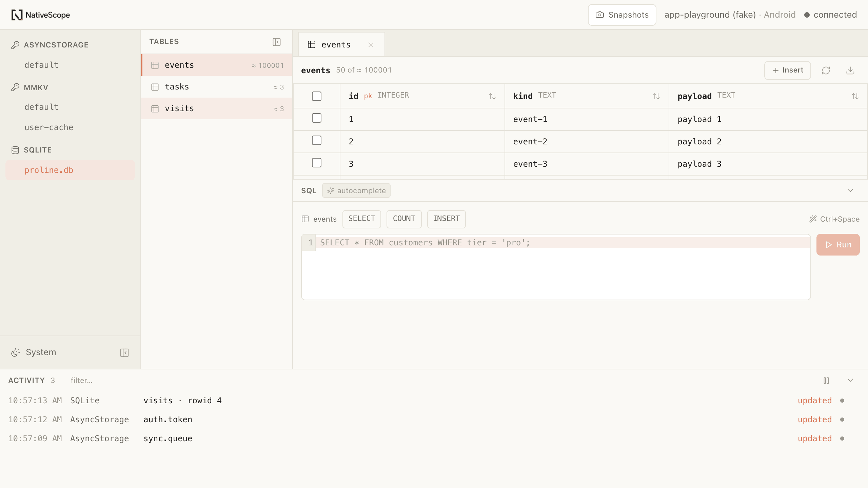Check the row with id 1
Viewport: 868px width, 488px height.
coord(317,118)
